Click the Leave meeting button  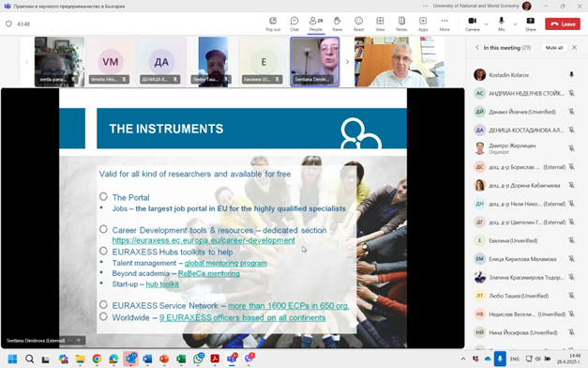click(x=563, y=23)
